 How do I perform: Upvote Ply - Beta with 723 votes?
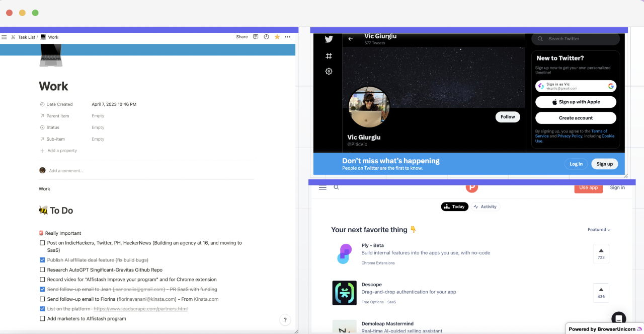(601, 253)
